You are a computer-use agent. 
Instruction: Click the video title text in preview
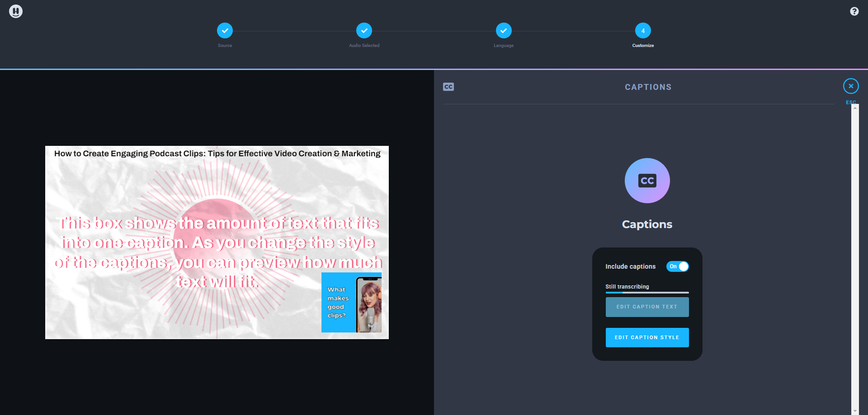click(x=217, y=154)
